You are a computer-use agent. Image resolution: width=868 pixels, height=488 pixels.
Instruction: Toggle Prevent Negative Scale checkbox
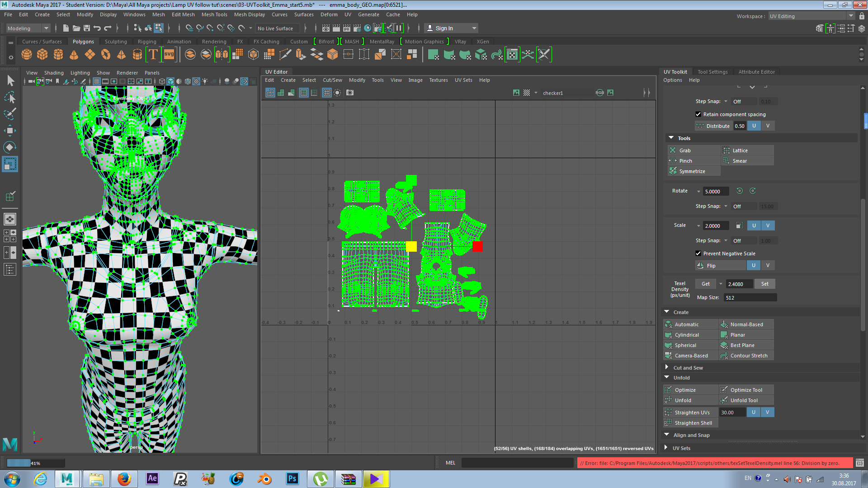[x=698, y=253]
